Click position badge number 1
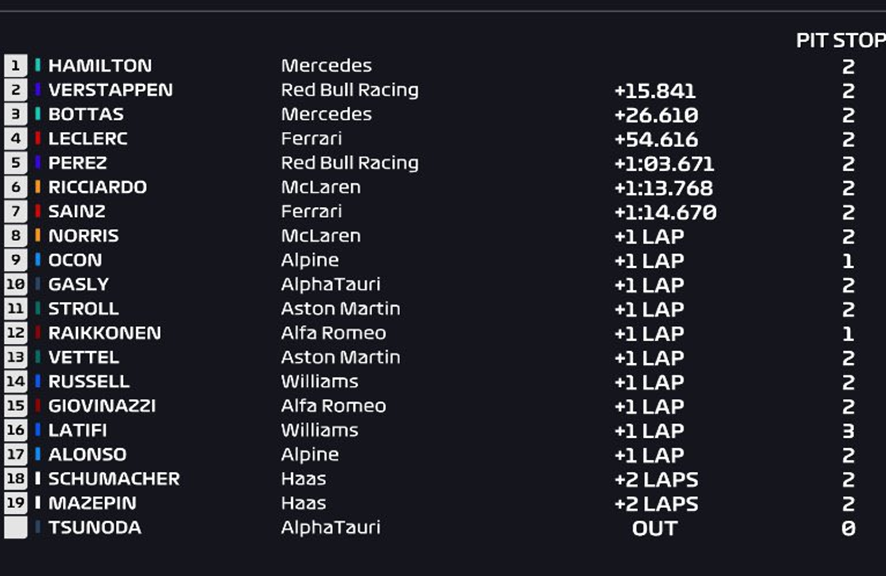 (15, 66)
